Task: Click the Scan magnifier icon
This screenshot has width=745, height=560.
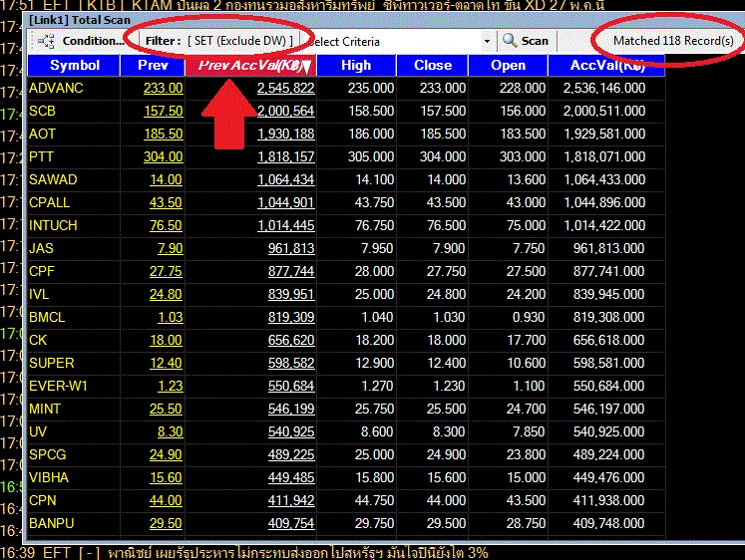Action: pos(510,40)
